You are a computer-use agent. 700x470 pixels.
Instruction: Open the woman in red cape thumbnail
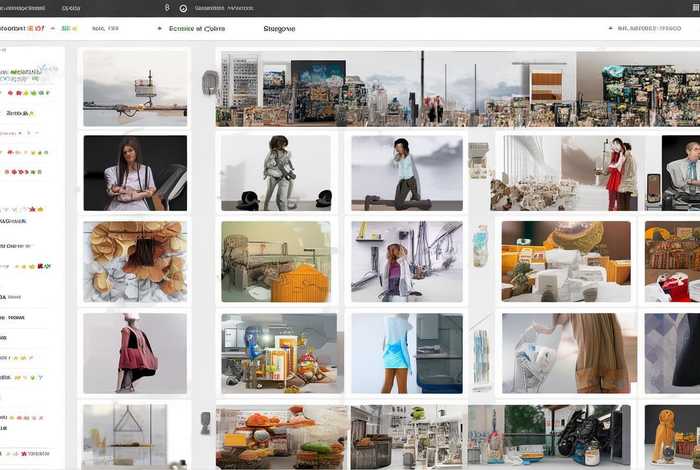tap(135, 353)
